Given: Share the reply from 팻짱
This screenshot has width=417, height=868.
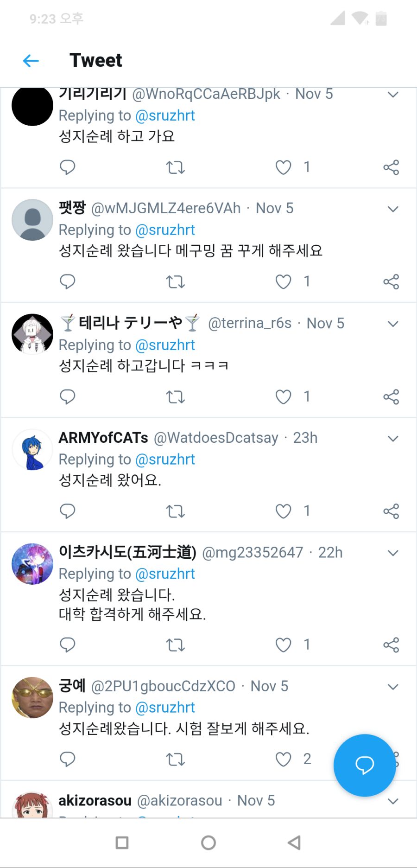Looking at the screenshot, I should [x=392, y=281].
